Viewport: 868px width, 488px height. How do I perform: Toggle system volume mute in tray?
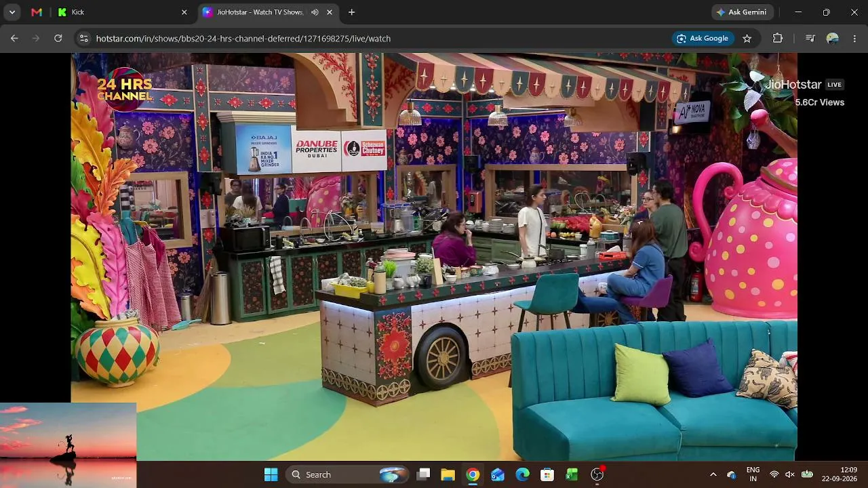[790, 474]
